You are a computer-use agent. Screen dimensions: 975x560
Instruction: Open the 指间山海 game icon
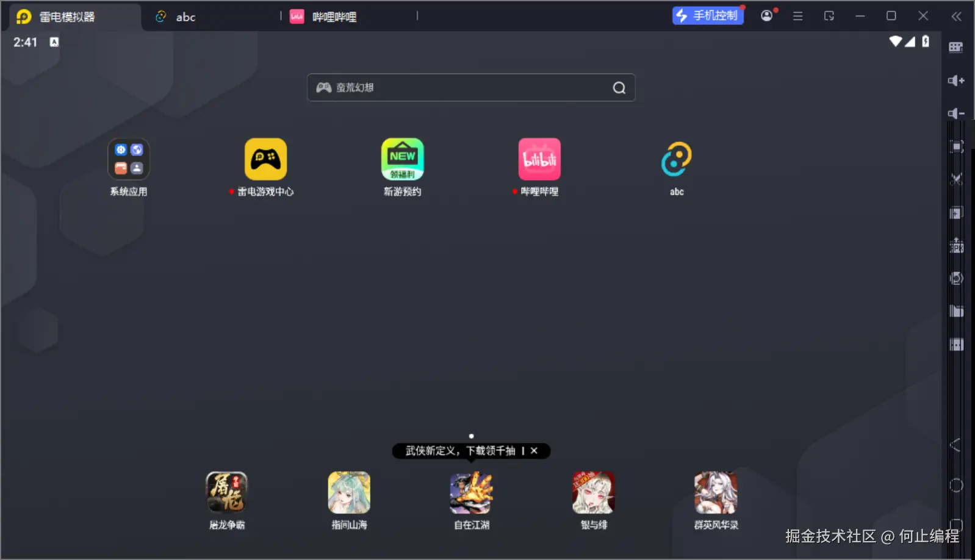(x=349, y=492)
